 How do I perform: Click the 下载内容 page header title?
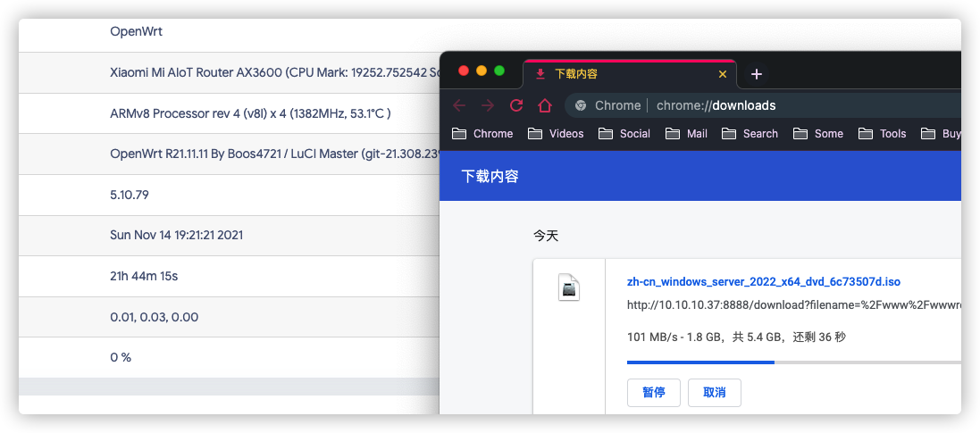(490, 176)
